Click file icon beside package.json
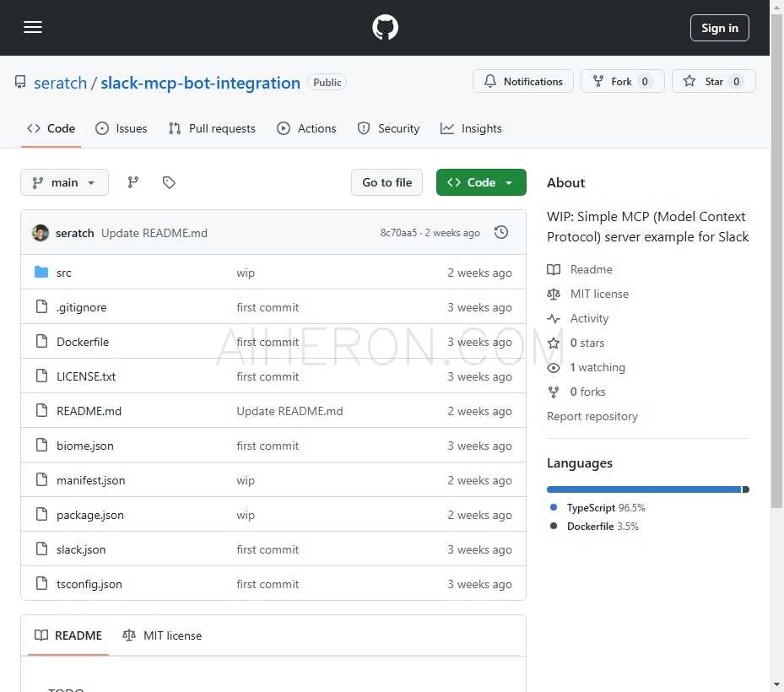The image size is (784, 692). (x=42, y=515)
